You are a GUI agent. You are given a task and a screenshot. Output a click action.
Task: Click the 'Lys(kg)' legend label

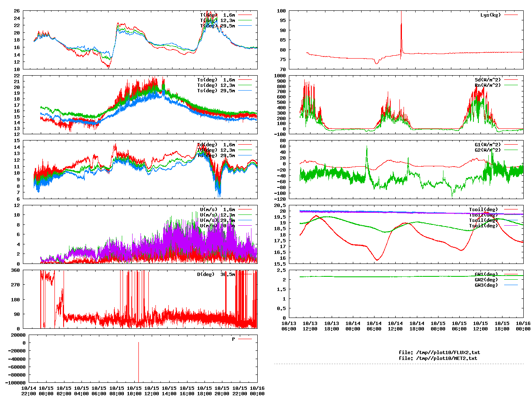pos(491,15)
